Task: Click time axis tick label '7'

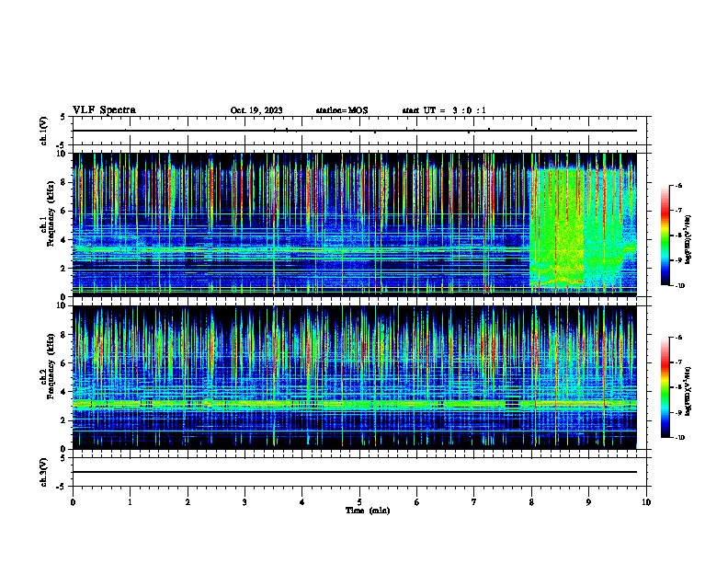Action: tap(474, 502)
